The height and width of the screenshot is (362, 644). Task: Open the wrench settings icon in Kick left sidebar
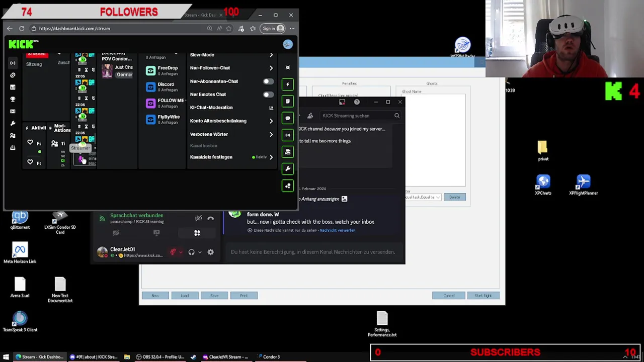(13, 123)
